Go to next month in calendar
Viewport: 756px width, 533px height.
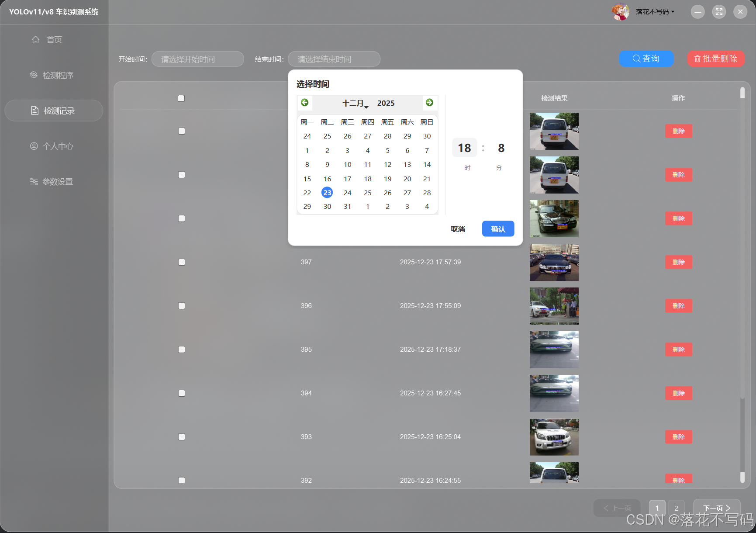pos(429,103)
